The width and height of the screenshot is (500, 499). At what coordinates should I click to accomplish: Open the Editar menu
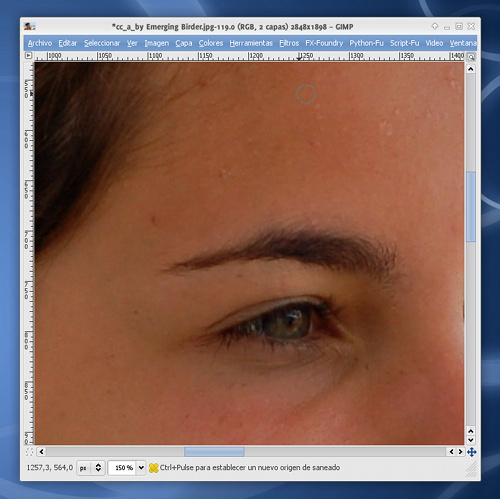(68, 43)
